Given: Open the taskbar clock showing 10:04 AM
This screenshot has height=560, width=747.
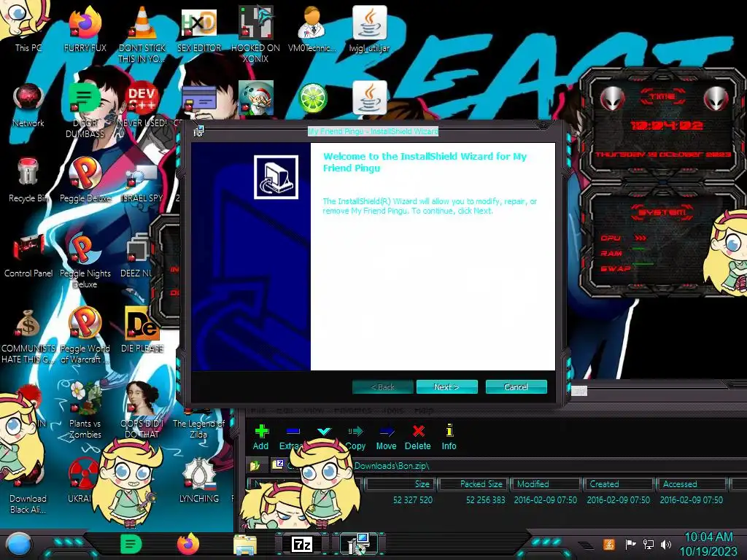Looking at the screenshot, I should click(x=708, y=544).
